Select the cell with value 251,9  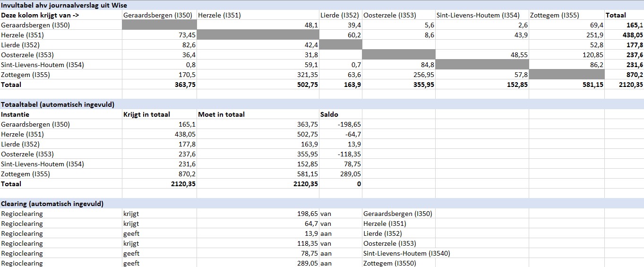pos(567,35)
